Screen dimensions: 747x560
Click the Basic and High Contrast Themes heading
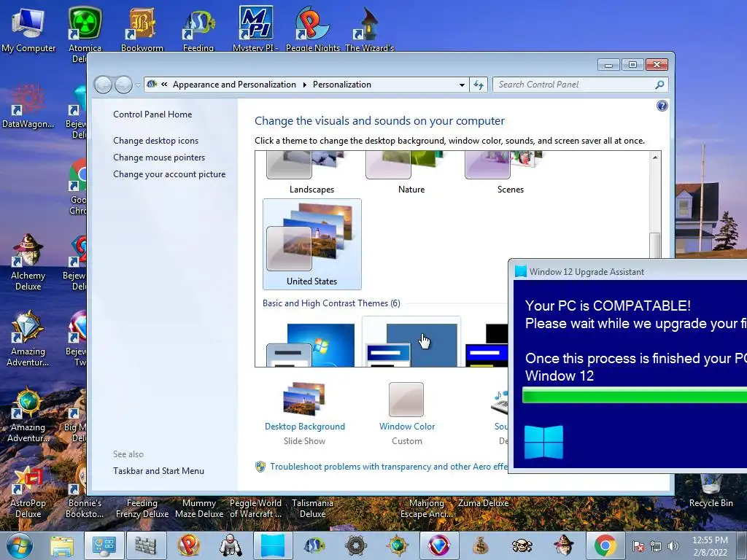[x=331, y=303]
